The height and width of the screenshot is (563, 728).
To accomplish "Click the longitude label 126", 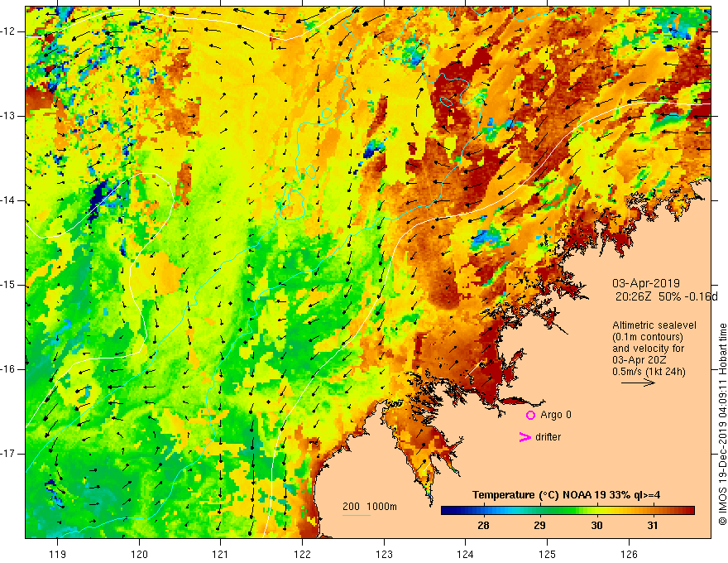I will pyautogui.click(x=629, y=554).
